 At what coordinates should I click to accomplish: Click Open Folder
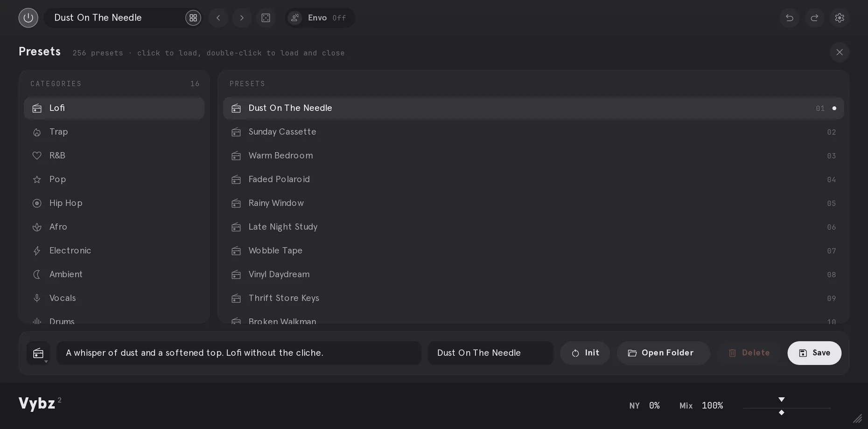point(663,353)
